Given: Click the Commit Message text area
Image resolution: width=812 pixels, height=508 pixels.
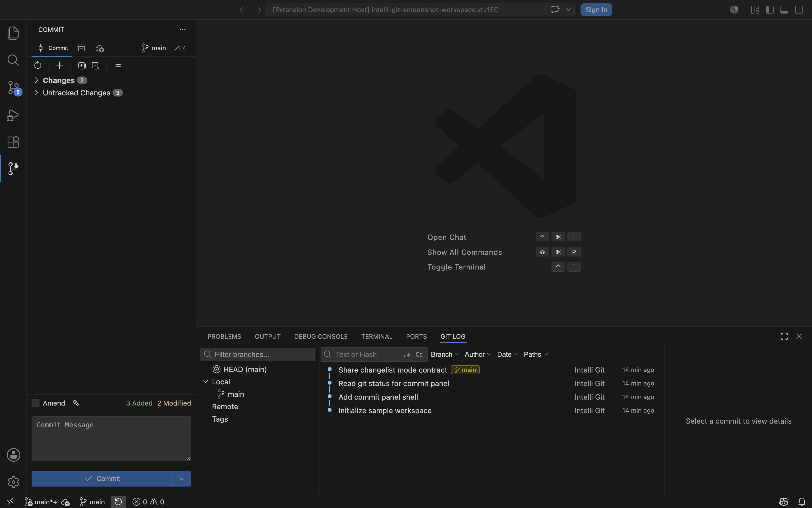Looking at the screenshot, I should pyautogui.click(x=111, y=439).
